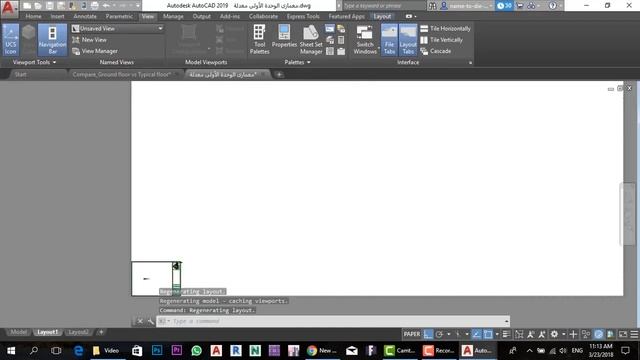Expand command line history arrow

[x=507, y=321]
